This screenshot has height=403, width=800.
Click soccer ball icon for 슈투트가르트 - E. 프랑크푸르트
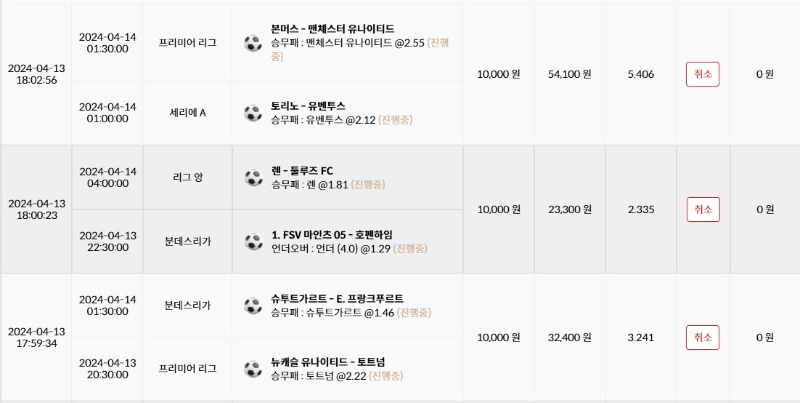(253, 306)
